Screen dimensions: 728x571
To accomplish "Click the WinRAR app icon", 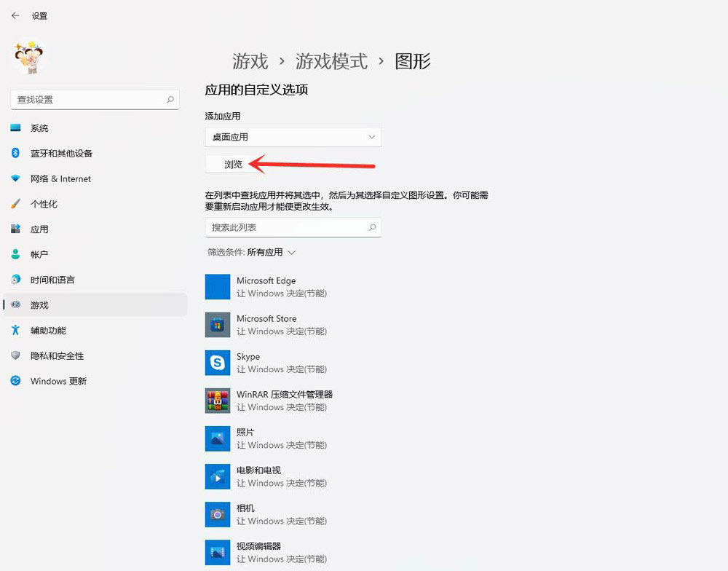I will click(x=218, y=401).
